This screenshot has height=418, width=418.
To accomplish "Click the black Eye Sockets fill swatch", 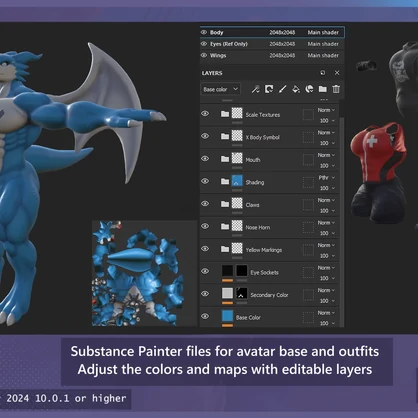I will pyautogui.click(x=227, y=271).
